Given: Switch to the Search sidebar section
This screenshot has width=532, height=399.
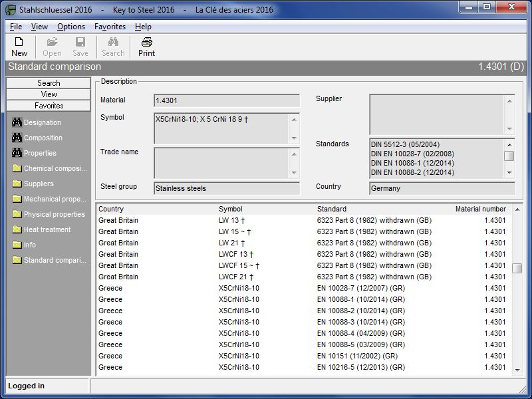Looking at the screenshot, I should (x=49, y=83).
